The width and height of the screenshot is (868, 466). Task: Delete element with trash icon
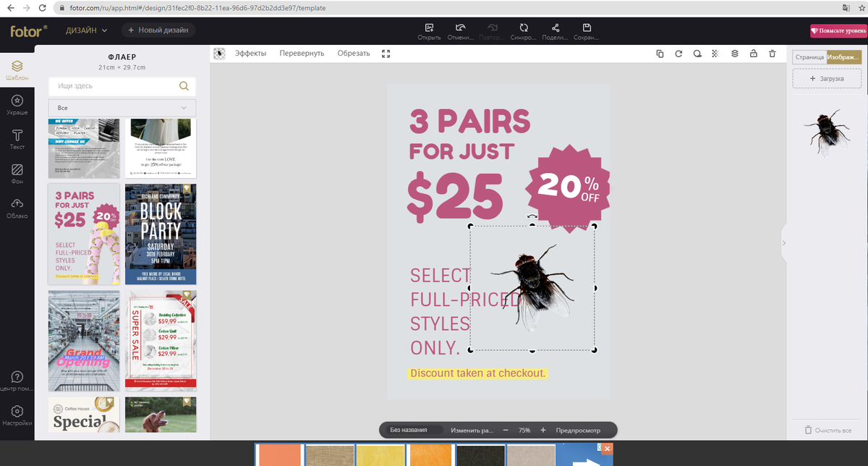(773, 54)
